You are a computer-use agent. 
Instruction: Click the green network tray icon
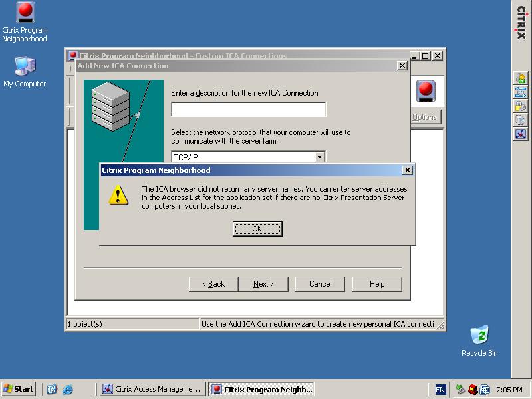(x=460, y=389)
